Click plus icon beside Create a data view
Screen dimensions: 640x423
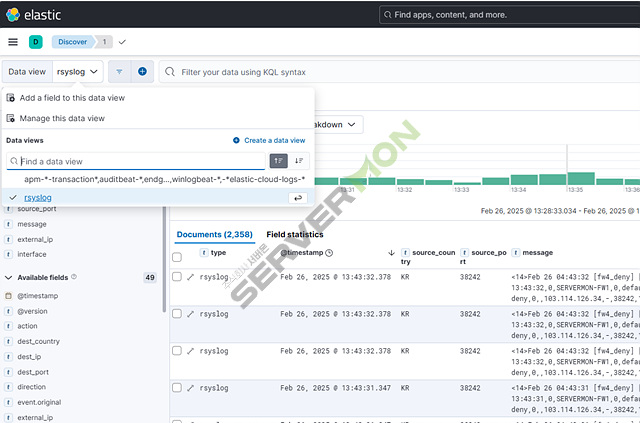coord(236,140)
